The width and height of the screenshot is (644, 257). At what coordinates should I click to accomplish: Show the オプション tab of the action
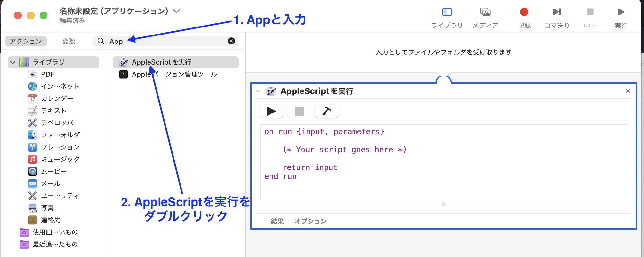[310, 221]
